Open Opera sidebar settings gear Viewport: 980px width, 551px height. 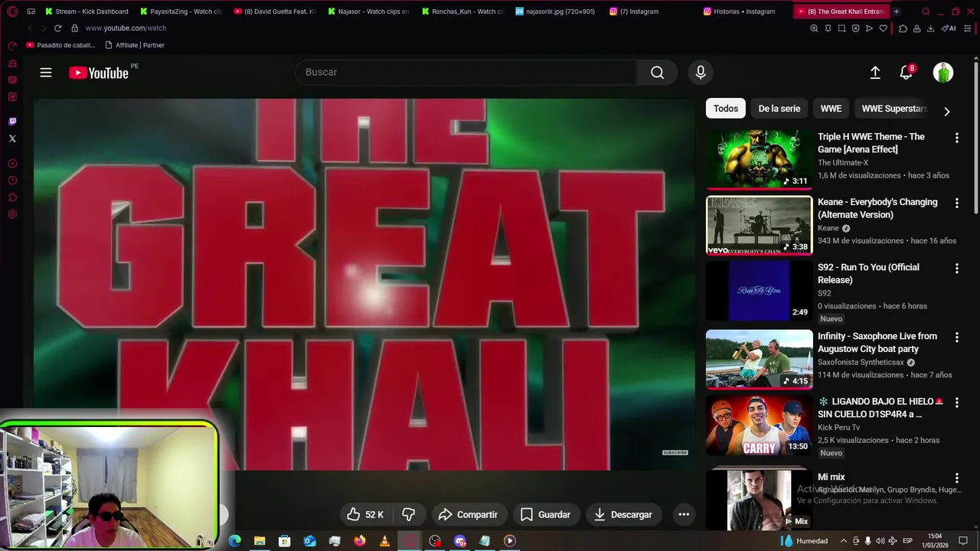coord(12,214)
